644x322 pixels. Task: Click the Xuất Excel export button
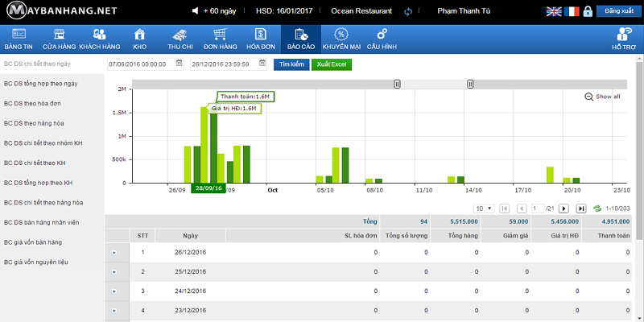[332, 64]
